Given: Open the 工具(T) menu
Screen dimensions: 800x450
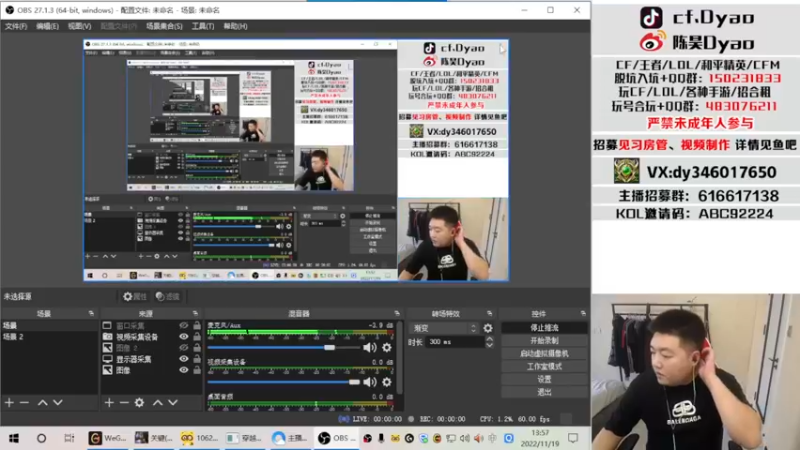Looking at the screenshot, I should click(x=203, y=26).
